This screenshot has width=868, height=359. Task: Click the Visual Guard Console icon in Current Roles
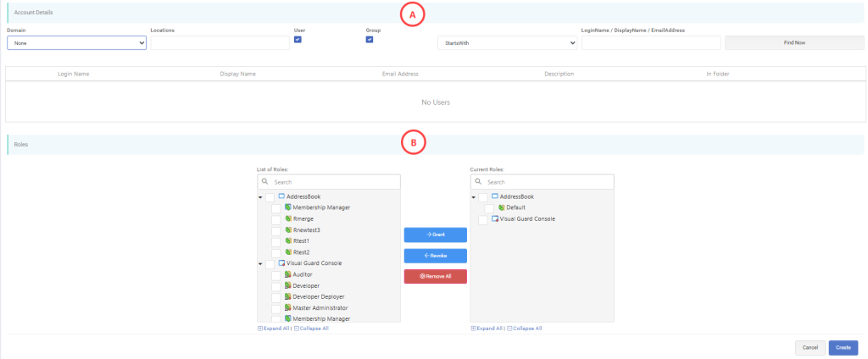point(495,218)
